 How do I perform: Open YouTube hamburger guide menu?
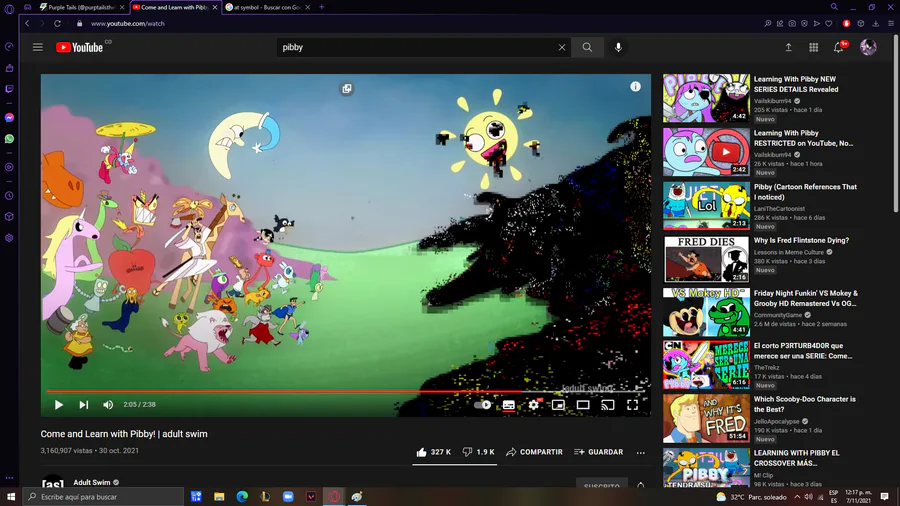(x=38, y=47)
